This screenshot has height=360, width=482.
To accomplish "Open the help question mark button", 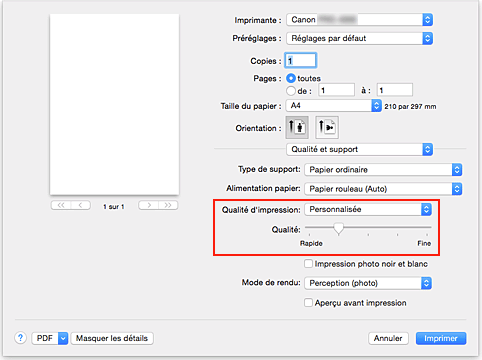I will click(x=20, y=338).
